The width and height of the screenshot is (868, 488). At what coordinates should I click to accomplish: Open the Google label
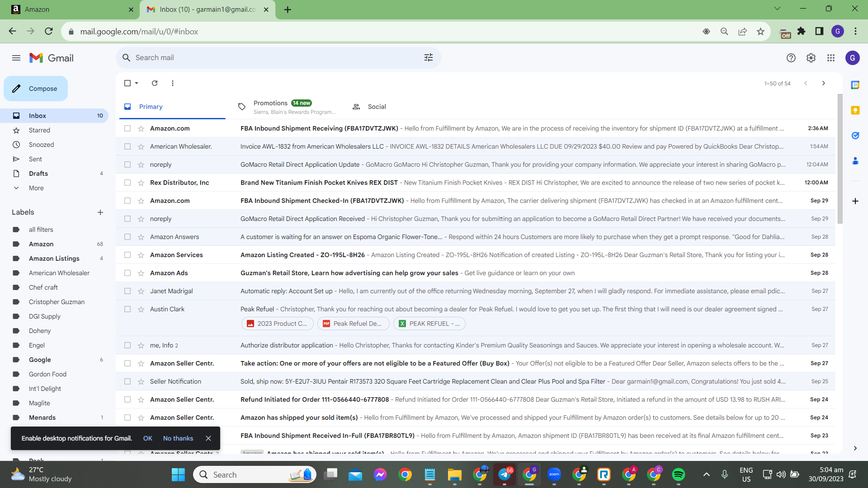tap(40, 360)
